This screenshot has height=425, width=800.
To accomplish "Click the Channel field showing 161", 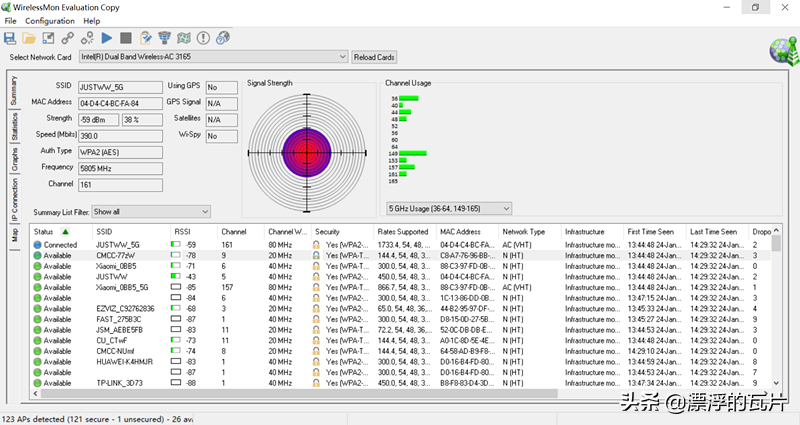I will 120,185.
